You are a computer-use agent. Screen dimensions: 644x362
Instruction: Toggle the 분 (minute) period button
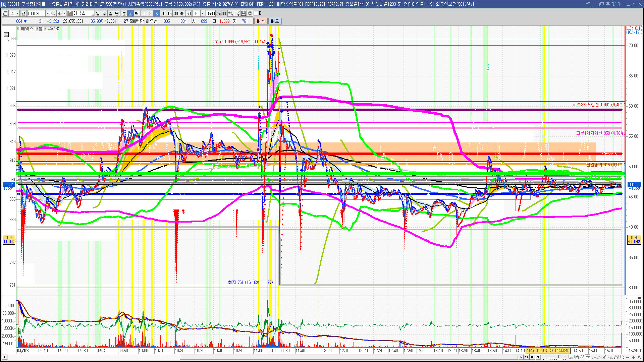pos(124,13)
